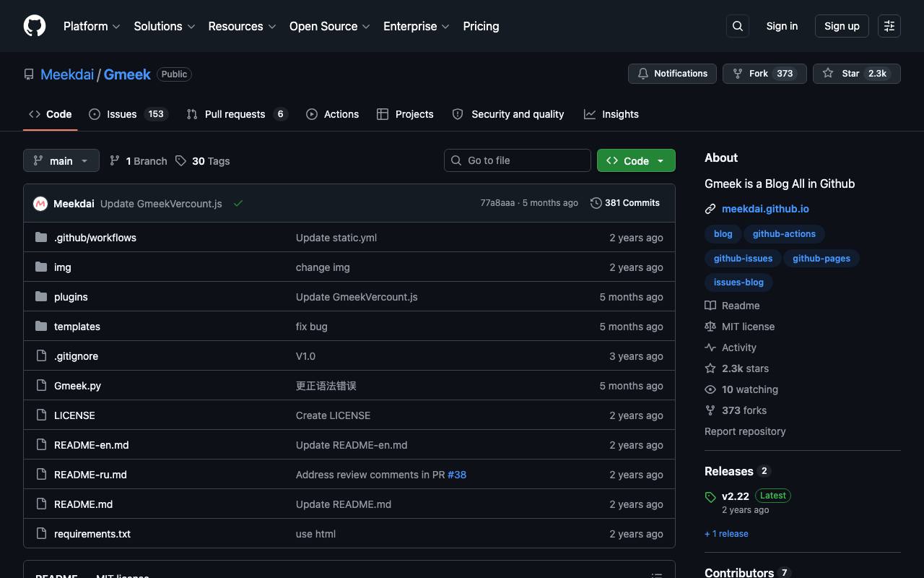The image size is (924, 578).
Task: Open the 1 Branch list
Action: (138, 161)
